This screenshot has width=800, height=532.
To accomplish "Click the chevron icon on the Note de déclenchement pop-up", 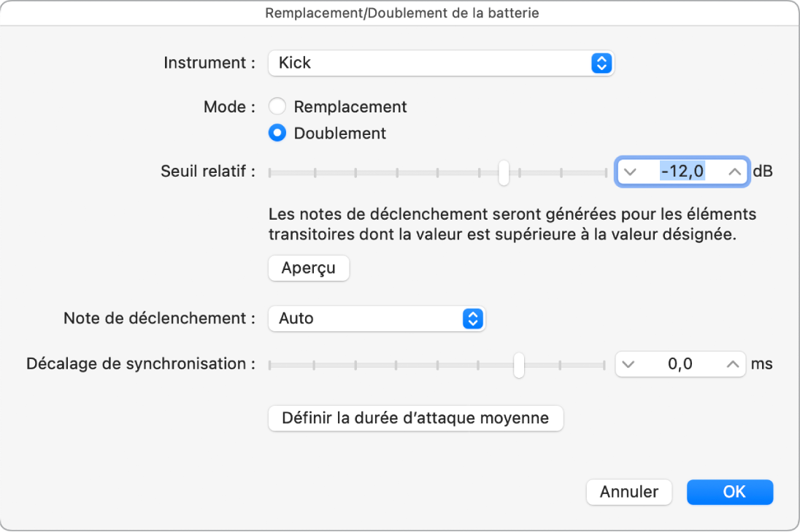I will [x=472, y=318].
